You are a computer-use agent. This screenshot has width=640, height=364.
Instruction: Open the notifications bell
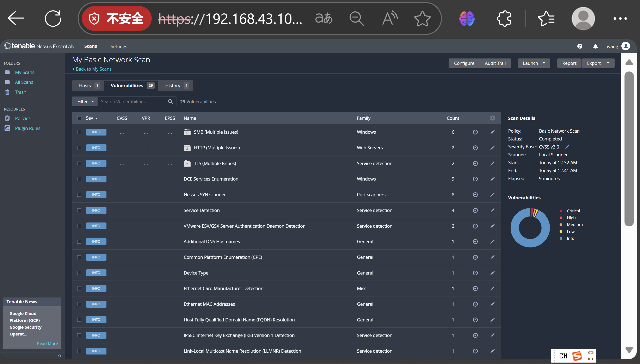[596, 46]
